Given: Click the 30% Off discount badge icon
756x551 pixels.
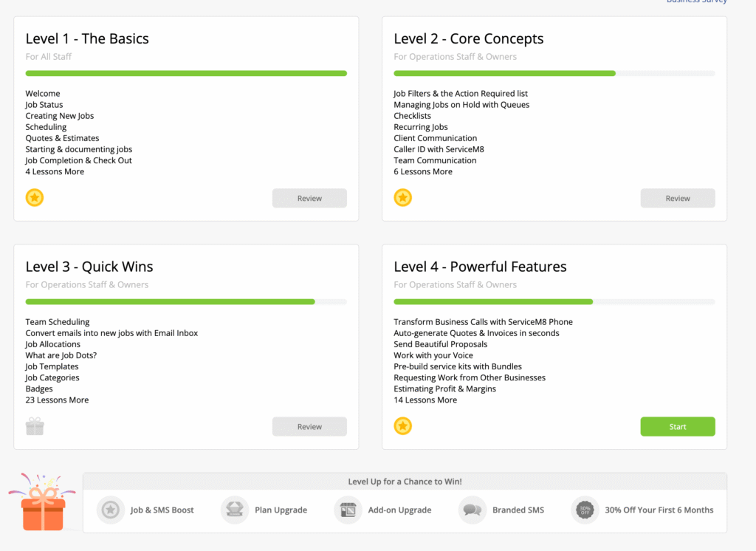Looking at the screenshot, I should click(584, 510).
